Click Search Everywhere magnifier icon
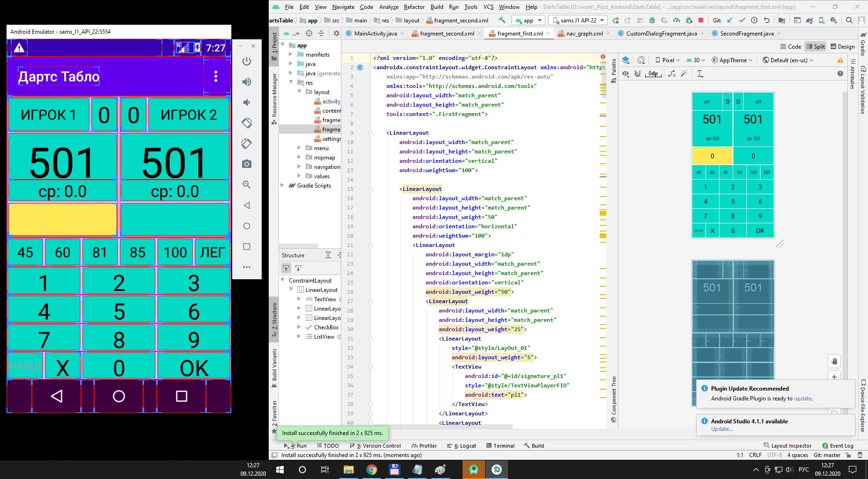Image resolution: width=868 pixels, height=479 pixels. [849, 20]
